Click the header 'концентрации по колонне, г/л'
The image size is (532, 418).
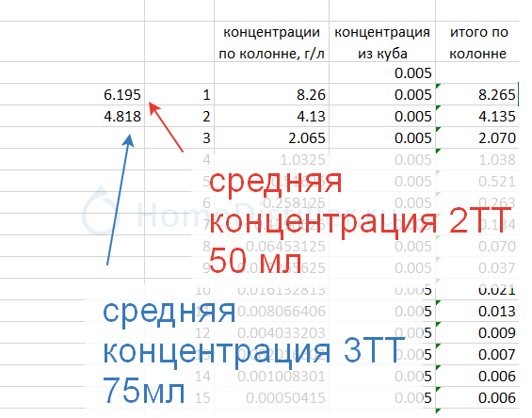coord(271,42)
